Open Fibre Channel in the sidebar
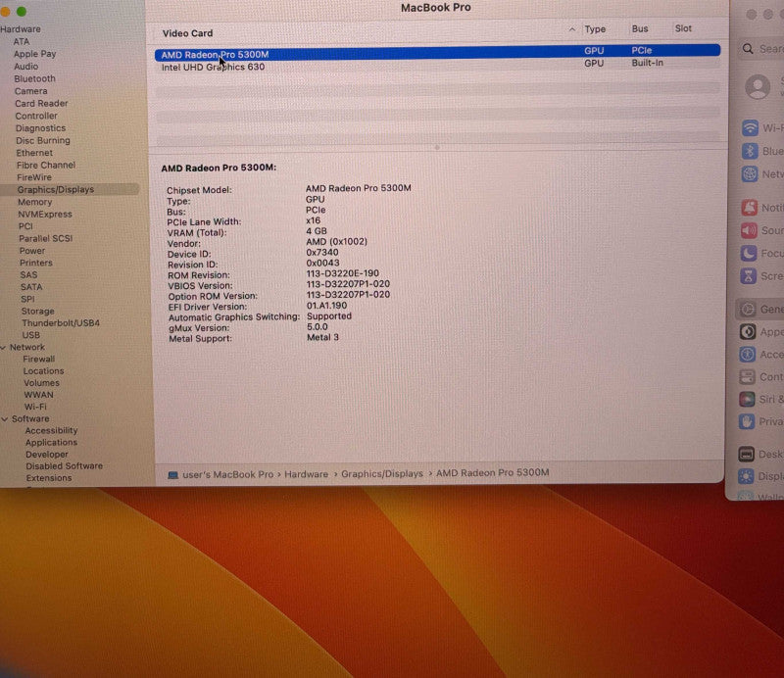Viewport: 784px width, 678px height. point(46,165)
